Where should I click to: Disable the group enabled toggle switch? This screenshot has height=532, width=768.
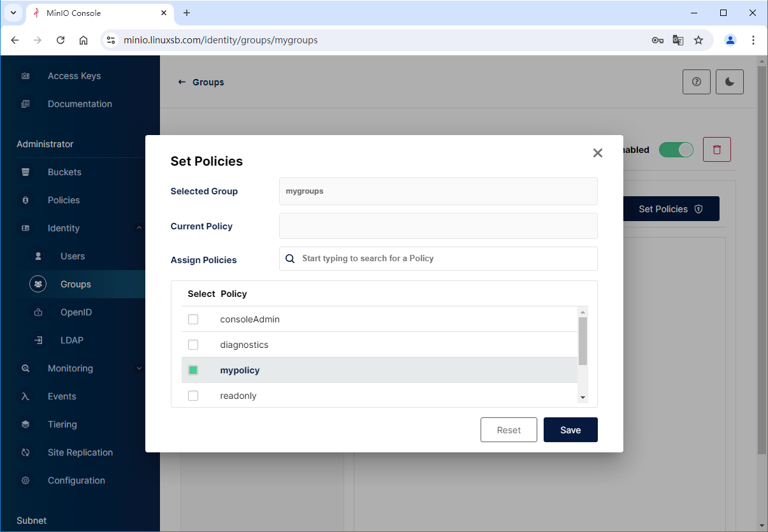point(676,150)
